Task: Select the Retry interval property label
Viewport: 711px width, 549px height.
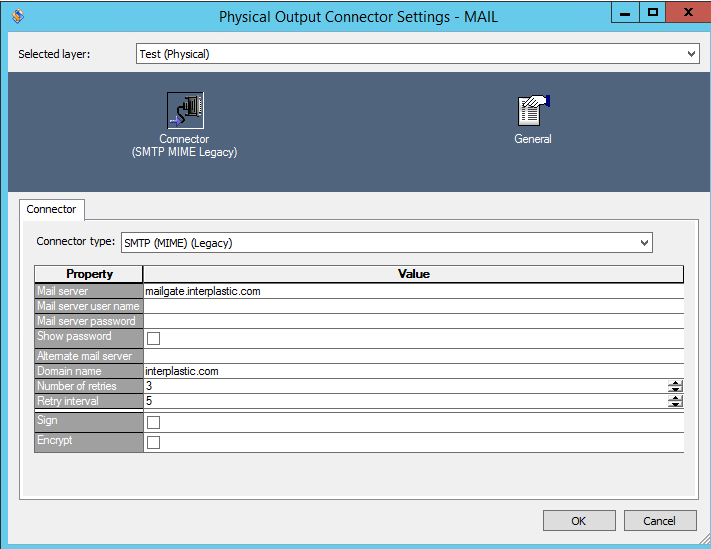Action: point(89,401)
